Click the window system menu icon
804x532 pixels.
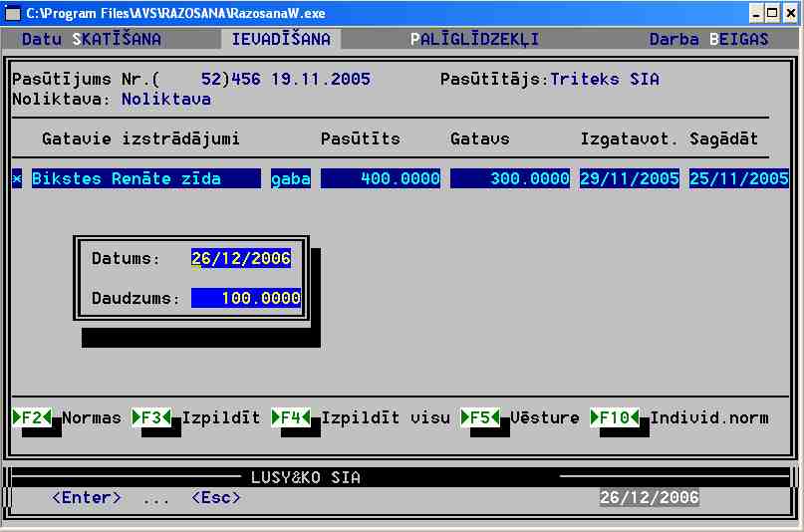12,13
